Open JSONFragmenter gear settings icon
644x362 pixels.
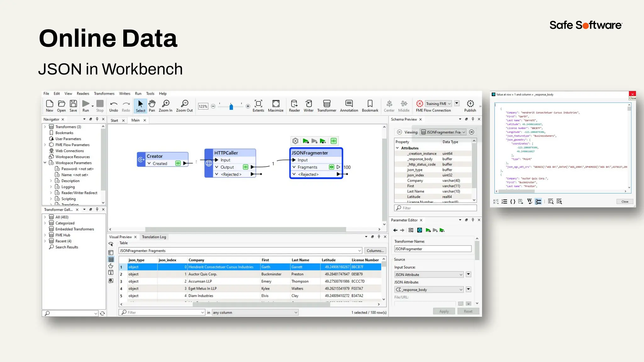(295, 141)
